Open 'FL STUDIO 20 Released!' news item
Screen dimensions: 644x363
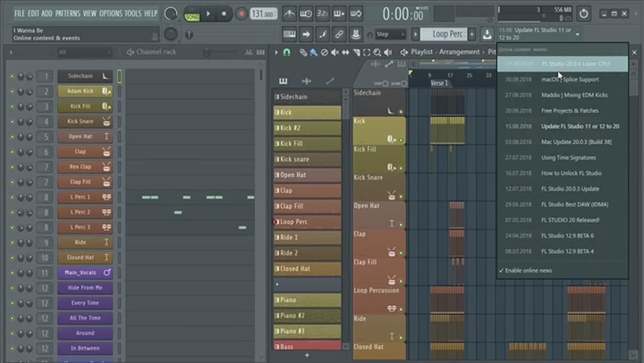pos(570,220)
